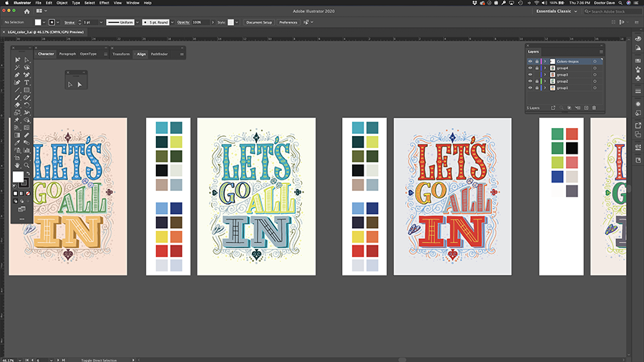
Task: Hide the group1 layer
Action: point(530,88)
